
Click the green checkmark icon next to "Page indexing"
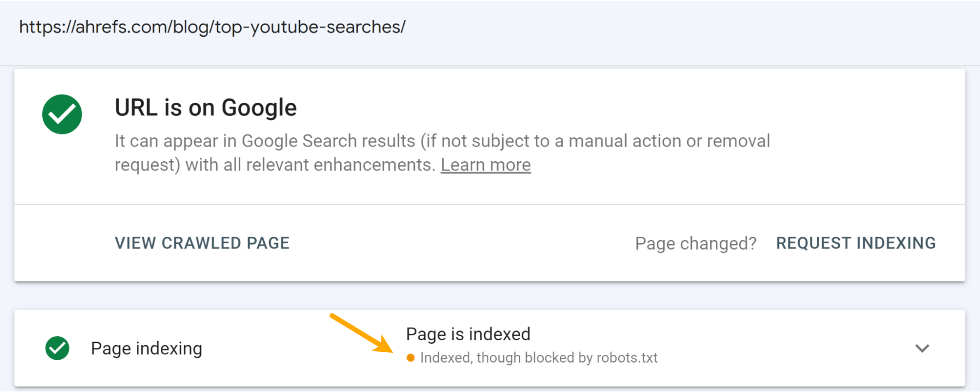point(57,348)
